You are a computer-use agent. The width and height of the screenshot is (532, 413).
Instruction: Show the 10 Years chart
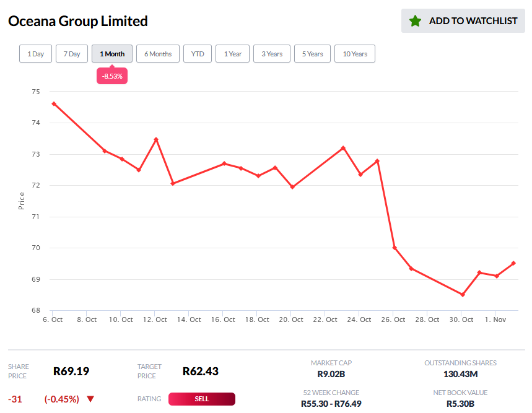(x=355, y=54)
